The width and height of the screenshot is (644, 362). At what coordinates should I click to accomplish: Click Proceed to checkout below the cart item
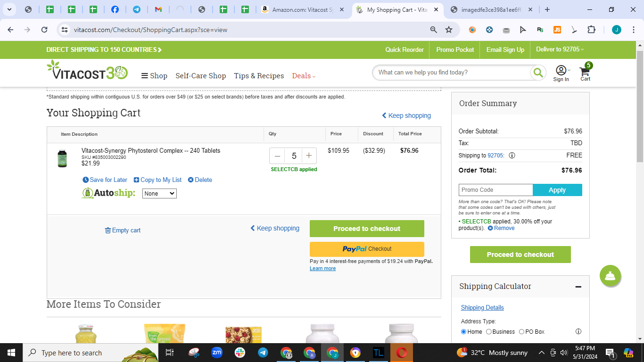coord(367,229)
